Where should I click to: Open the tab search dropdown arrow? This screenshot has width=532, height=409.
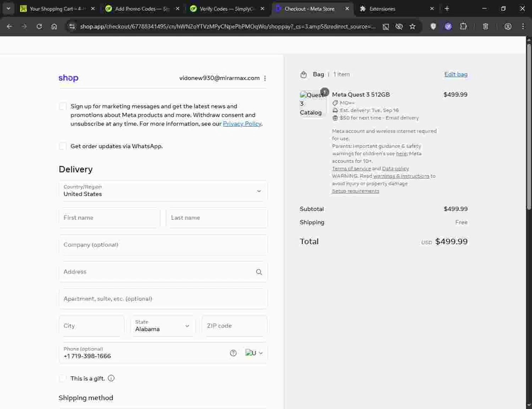coord(8,9)
